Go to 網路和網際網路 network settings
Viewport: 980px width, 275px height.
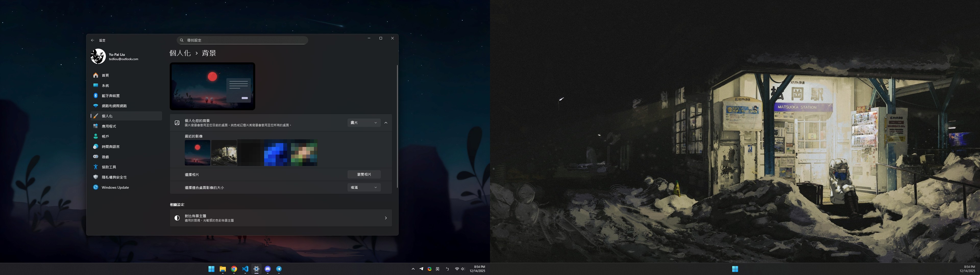114,106
